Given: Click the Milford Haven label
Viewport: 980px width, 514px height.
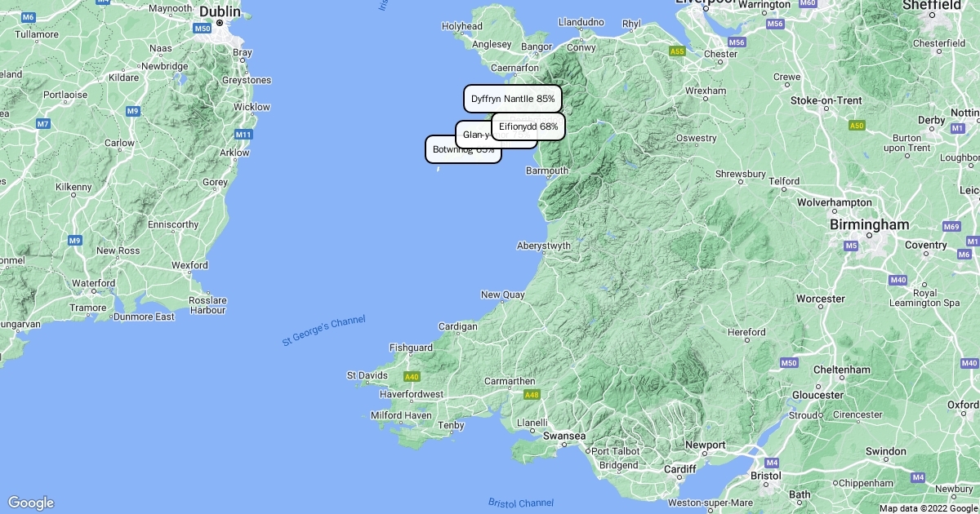Looking at the screenshot, I should point(401,415).
